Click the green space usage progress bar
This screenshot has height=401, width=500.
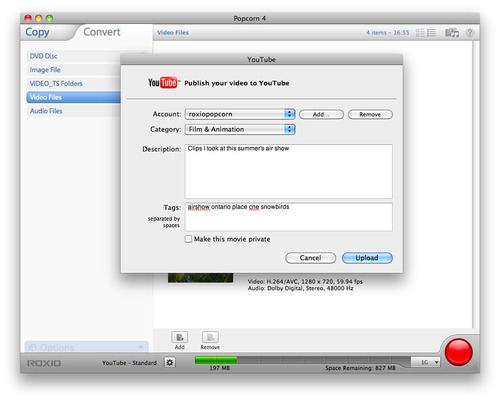(216, 360)
